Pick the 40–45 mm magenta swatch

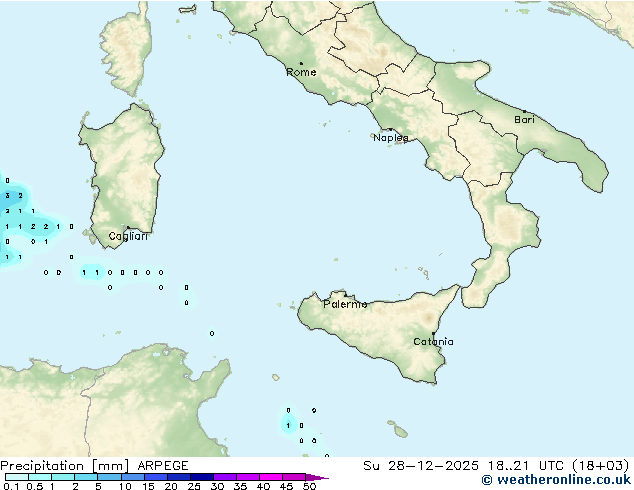[271, 477]
